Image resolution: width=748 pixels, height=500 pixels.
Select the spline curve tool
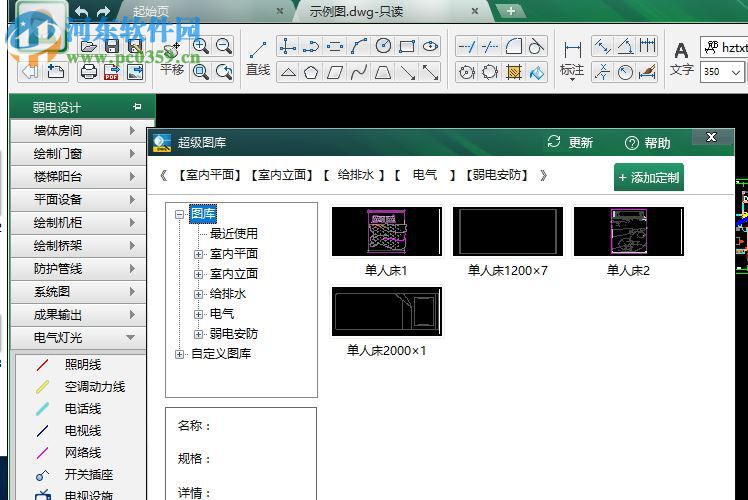359,73
